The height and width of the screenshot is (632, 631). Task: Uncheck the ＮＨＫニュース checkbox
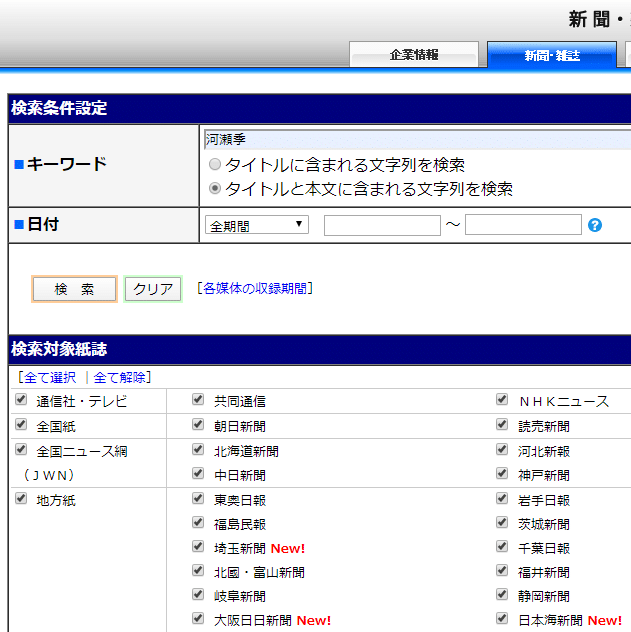[x=502, y=399]
